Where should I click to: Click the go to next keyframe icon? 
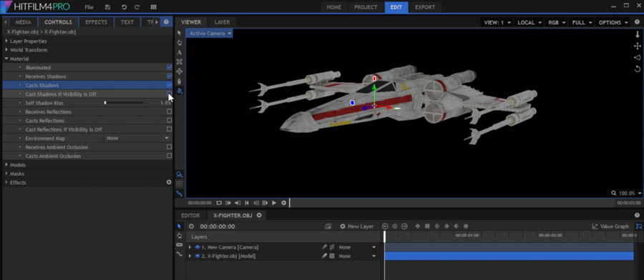coord(404,226)
